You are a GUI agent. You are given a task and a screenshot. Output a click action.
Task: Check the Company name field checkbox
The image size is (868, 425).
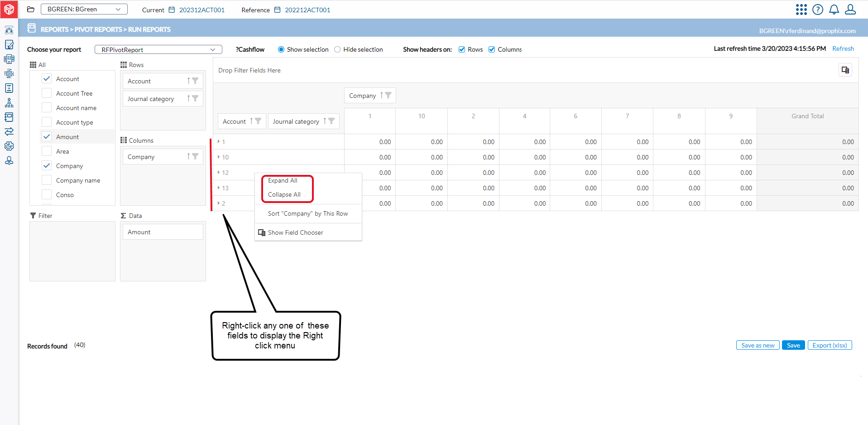pyautogui.click(x=47, y=180)
